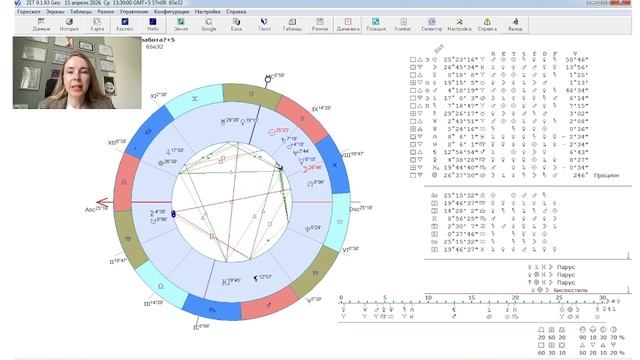Viewport: 640px width, 360px height.
Task: Select the olive Capricorn segment of the zodiac ring
Action: 315,273
